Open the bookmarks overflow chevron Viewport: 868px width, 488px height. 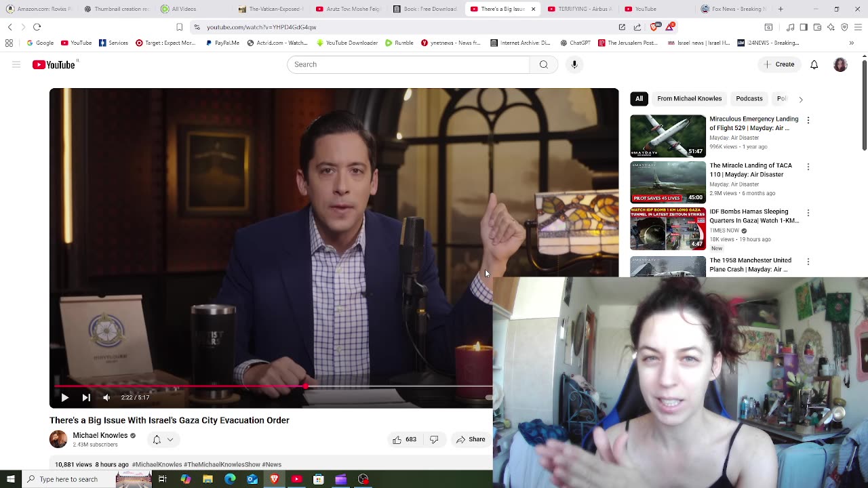click(x=851, y=43)
